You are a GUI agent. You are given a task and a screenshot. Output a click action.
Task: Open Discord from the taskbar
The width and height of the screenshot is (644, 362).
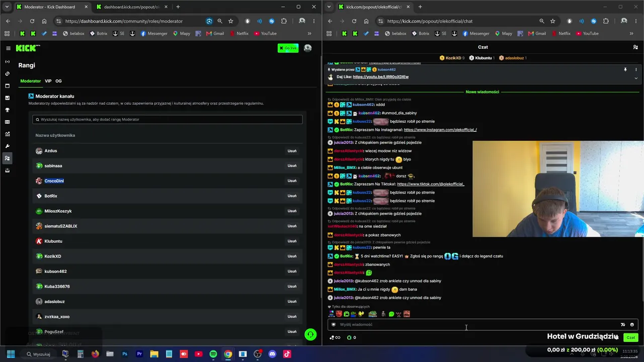click(x=272, y=354)
